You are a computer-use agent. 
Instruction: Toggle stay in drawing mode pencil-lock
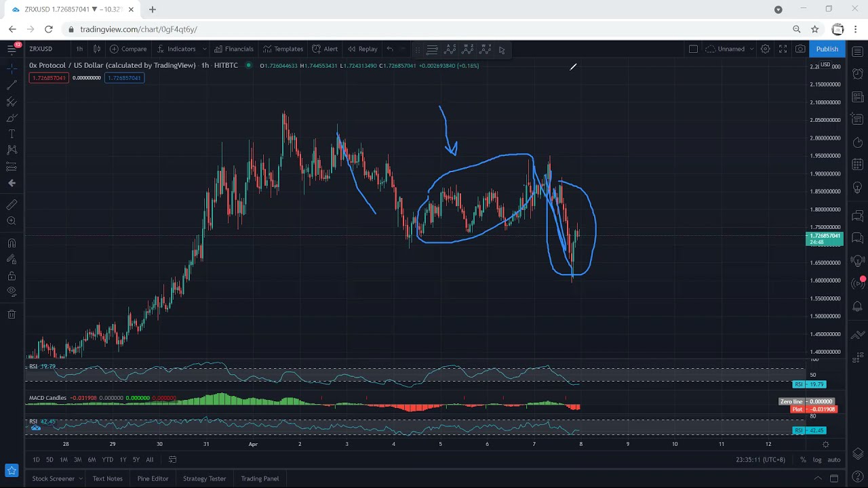pyautogui.click(x=12, y=260)
